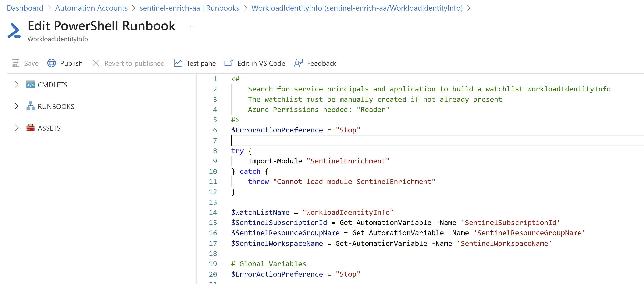This screenshot has height=284, width=644.
Task: Click line number 14 in gutter
Action: pyautogui.click(x=213, y=212)
